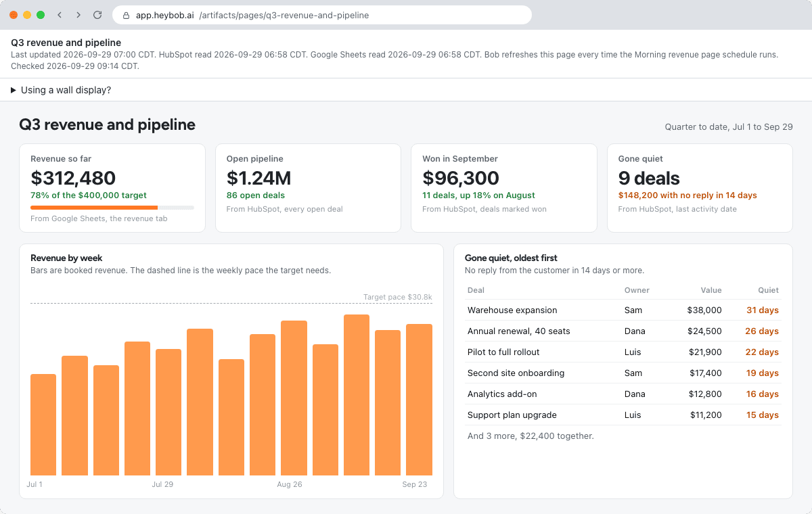
Task: Click the '16 days' quiet value
Action: coord(763,394)
